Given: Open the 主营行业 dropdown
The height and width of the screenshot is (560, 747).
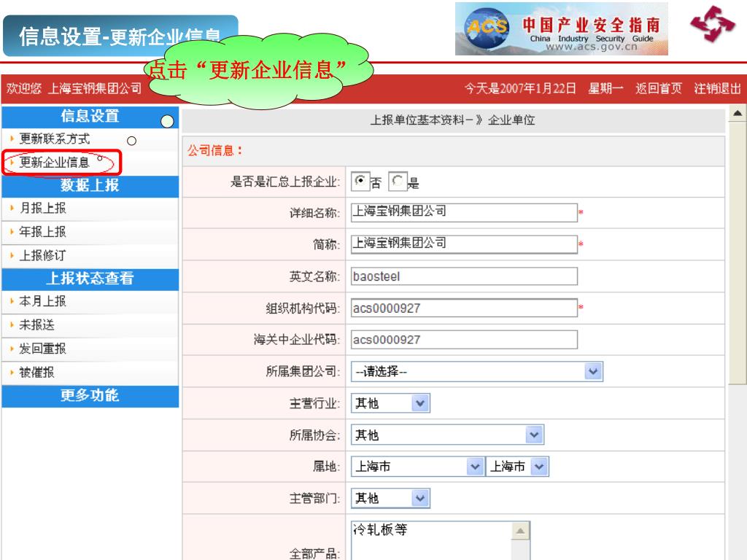Looking at the screenshot, I should pos(391,403).
